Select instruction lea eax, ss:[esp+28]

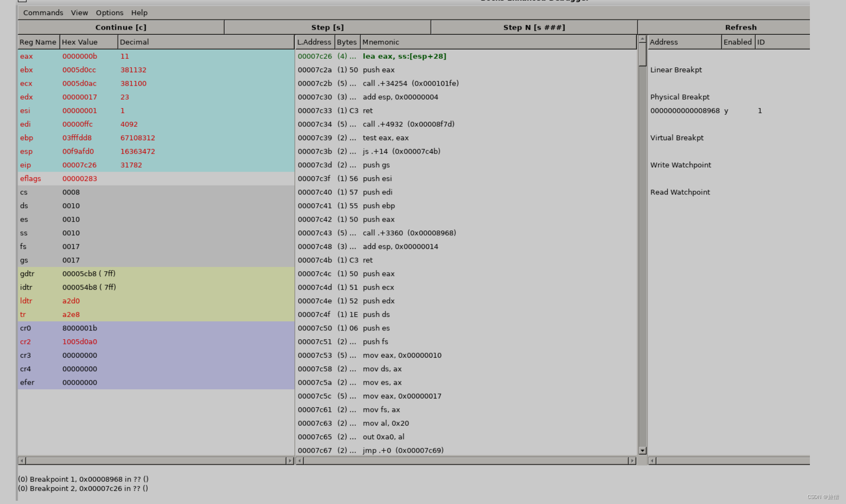point(466,56)
